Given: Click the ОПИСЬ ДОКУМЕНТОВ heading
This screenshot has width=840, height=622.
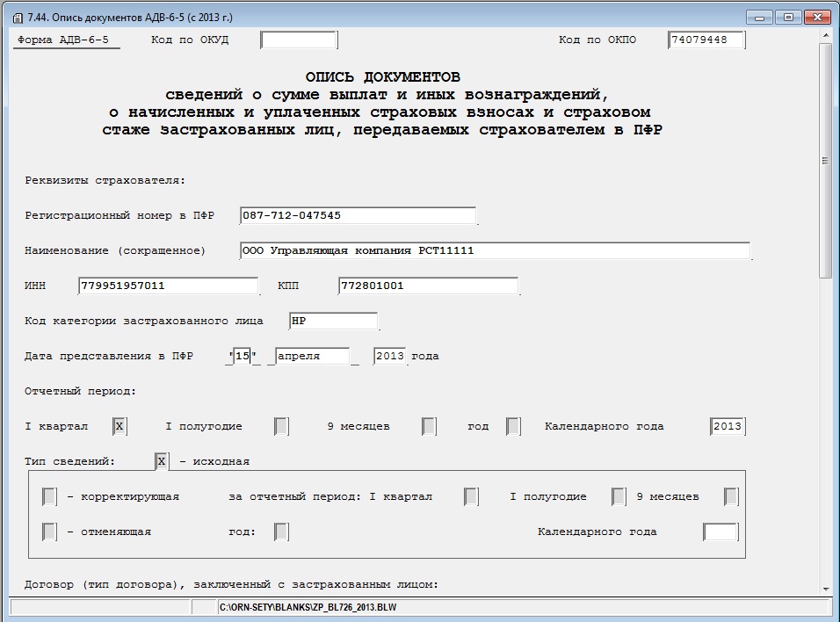Looking at the screenshot, I should pyautogui.click(x=382, y=77).
